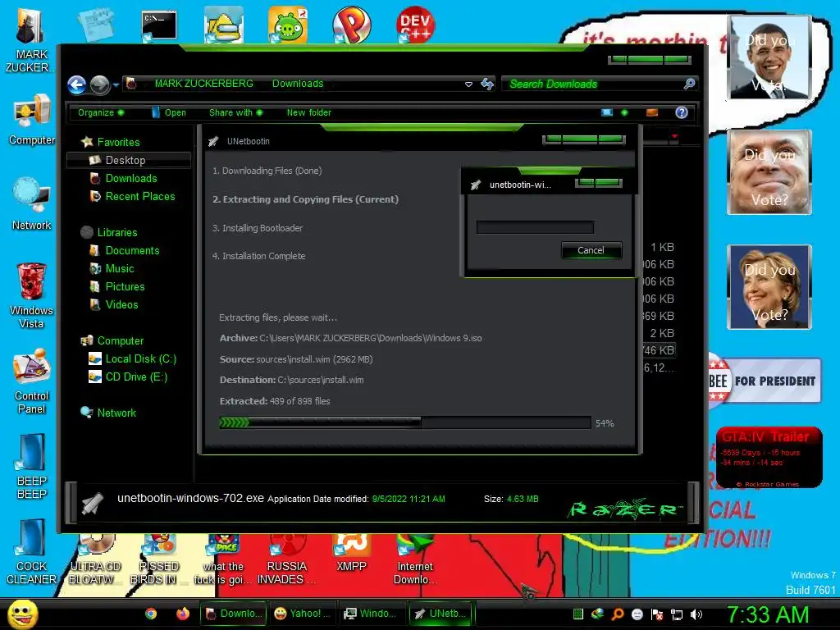The image size is (840, 630).
Task: Open the view options dropdown dot
Action: [x=624, y=112]
